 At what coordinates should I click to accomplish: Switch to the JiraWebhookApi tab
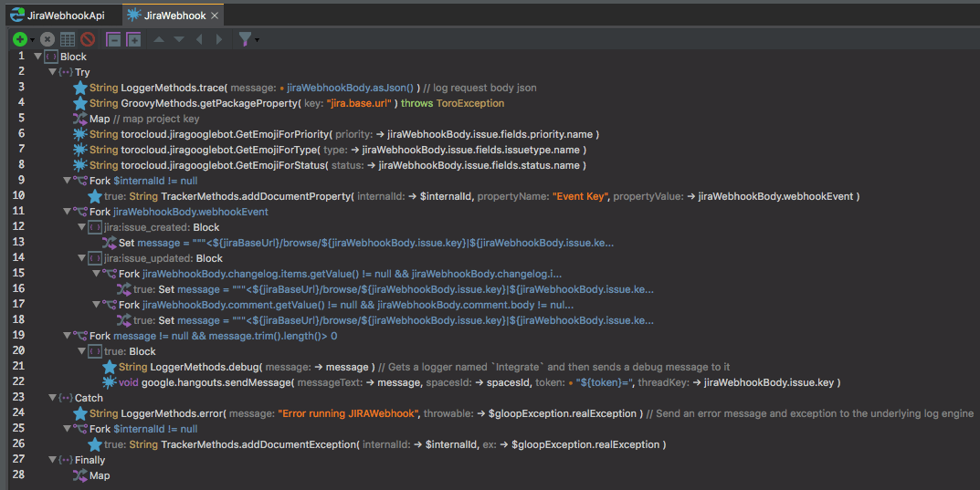[x=58, y=15]
